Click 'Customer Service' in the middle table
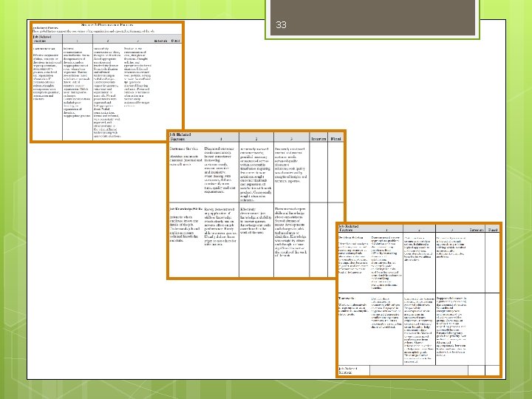532x399 pixels. tap(184, 149)
